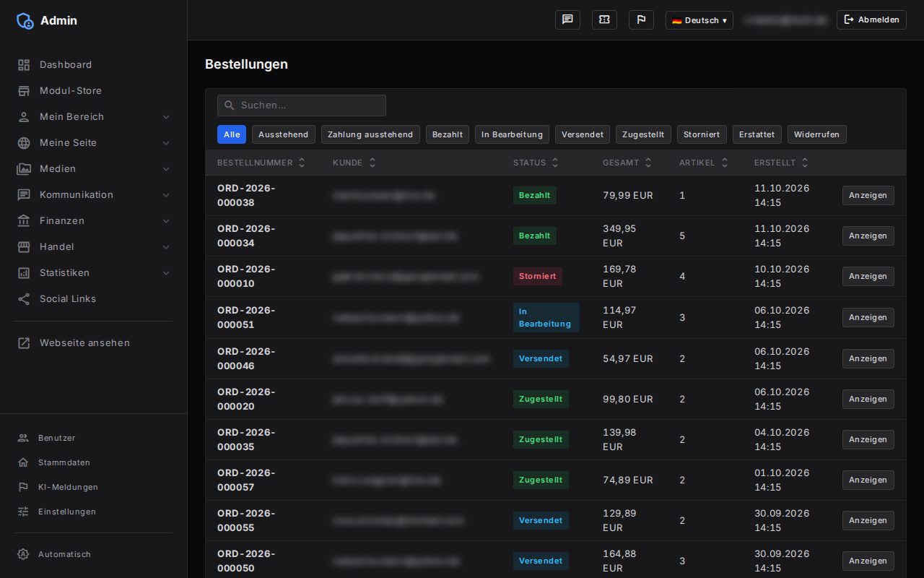924x578 pixels.
Task: Click the Suchen search field
Action: point(302,105)
